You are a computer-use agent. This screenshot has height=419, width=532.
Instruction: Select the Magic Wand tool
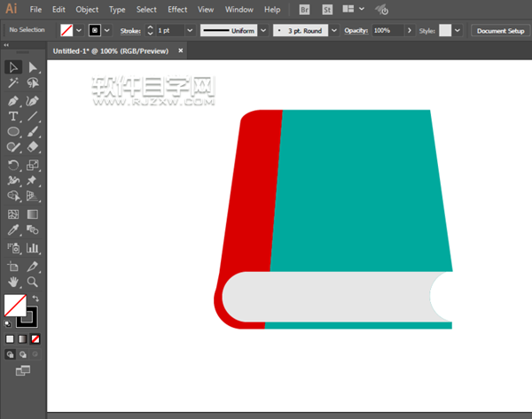[13, 83]
